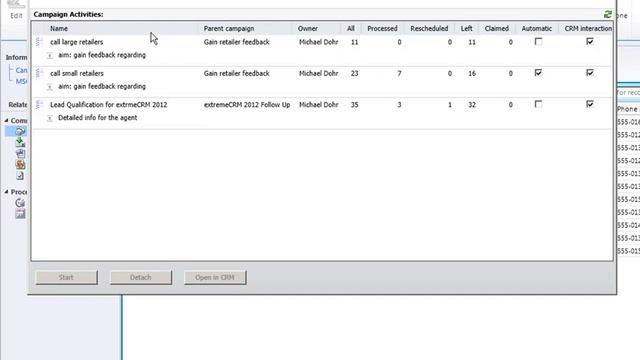Select the highlighted icon in the left sidebar
This screenshot has width=640, height=360.
(x=20, y=131)
